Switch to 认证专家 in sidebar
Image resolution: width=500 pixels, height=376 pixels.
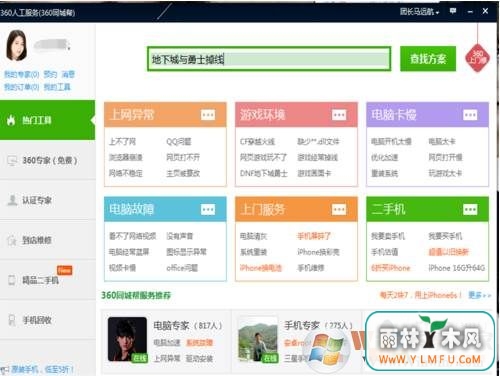[x=47, y=200]
